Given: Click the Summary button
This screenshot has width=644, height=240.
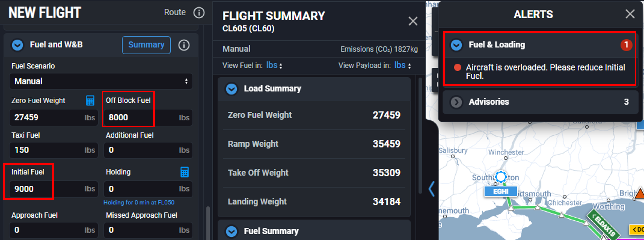Looking at the screenshot, I should point(146,45).
